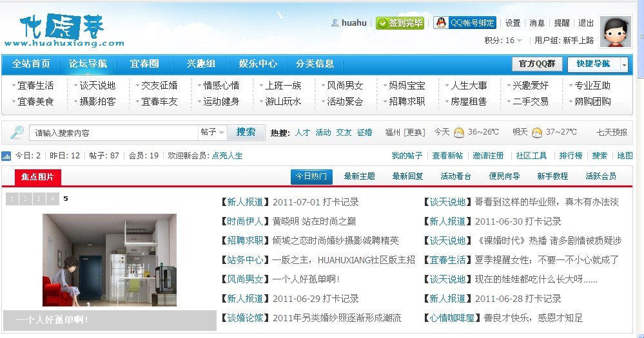644x338 pixels.
Task: Open 兴趣组 navigation item
Action: [201, 64]
